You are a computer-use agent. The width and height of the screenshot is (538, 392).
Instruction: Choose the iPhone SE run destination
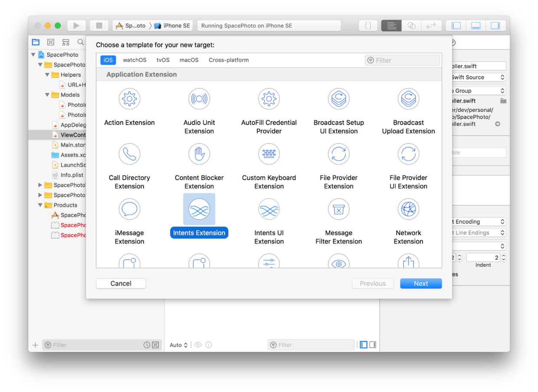coord(172,26)
